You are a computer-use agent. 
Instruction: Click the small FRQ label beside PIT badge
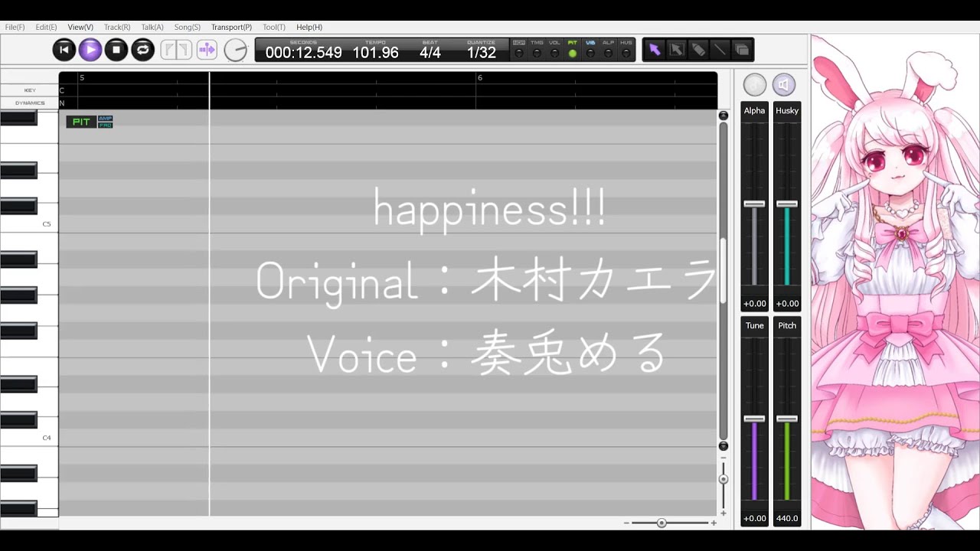pyautogui.click(x=105, y=125)
